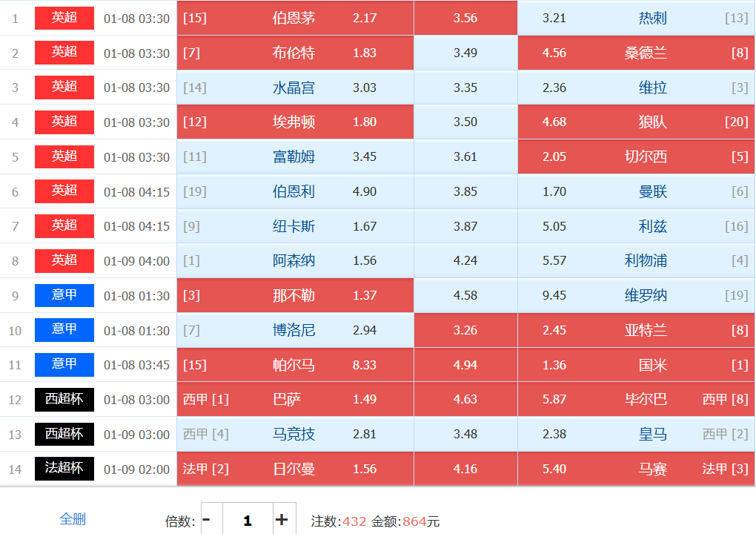This screenshot has height=534, width=756.
Task: Deselect 国米 away win odds 1.36
Action: click(x=636, y=365)
